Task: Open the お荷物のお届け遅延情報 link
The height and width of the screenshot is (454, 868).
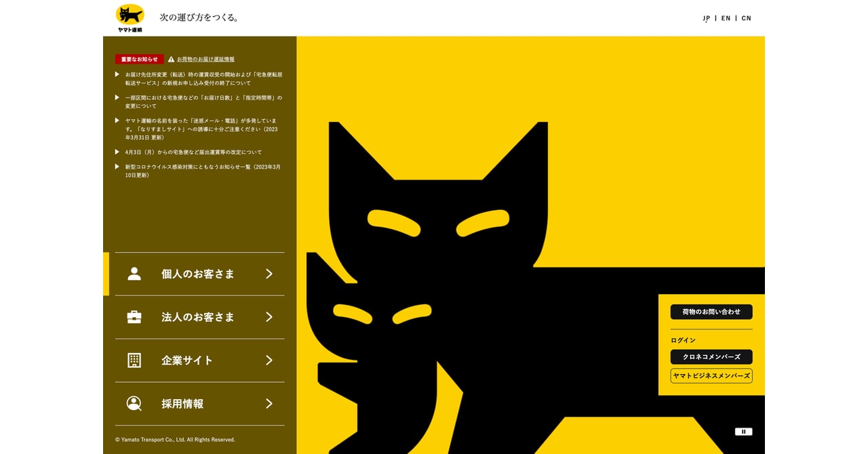Action: coord(205,59)
